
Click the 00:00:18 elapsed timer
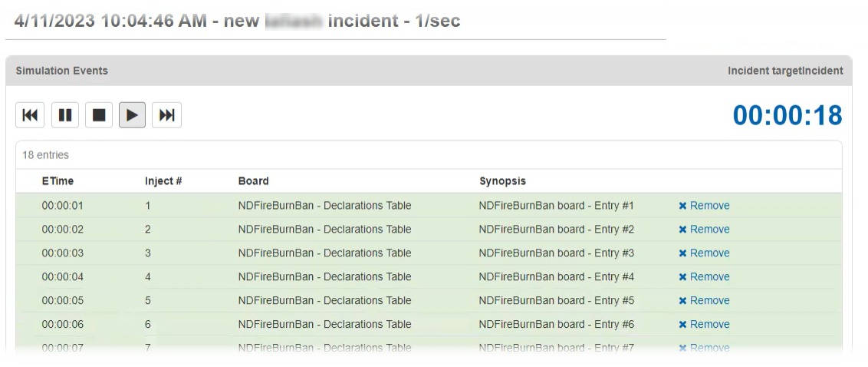click(787, 115)
